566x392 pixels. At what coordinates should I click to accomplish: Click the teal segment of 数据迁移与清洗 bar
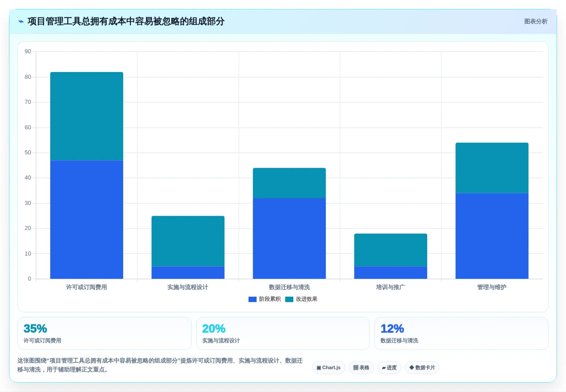point(289,183)
